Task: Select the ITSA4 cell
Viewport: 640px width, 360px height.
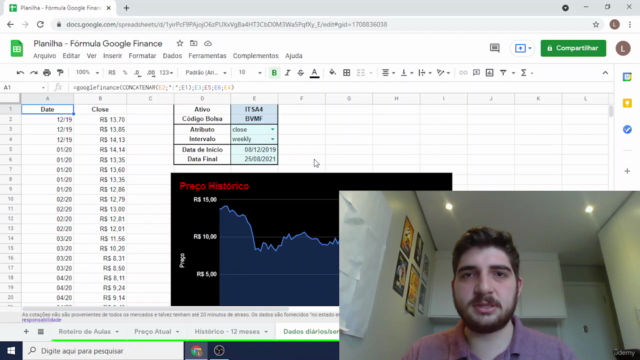Action: [254, 109]
